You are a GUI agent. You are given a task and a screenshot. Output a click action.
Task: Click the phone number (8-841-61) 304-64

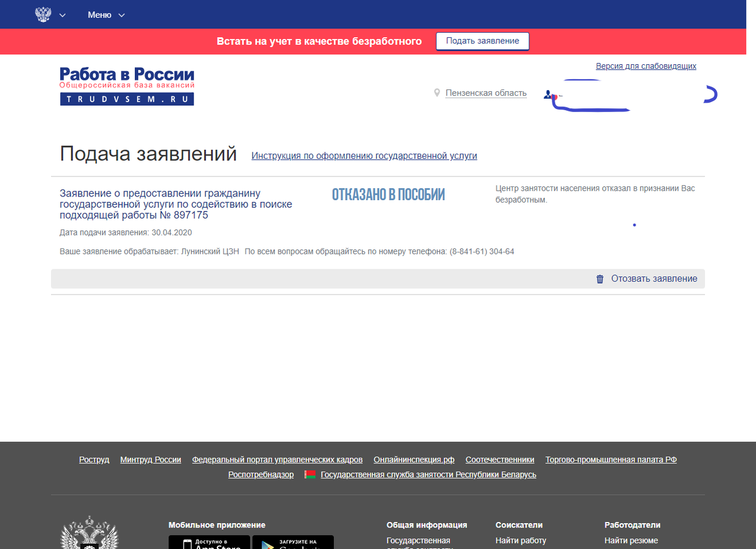481,252
